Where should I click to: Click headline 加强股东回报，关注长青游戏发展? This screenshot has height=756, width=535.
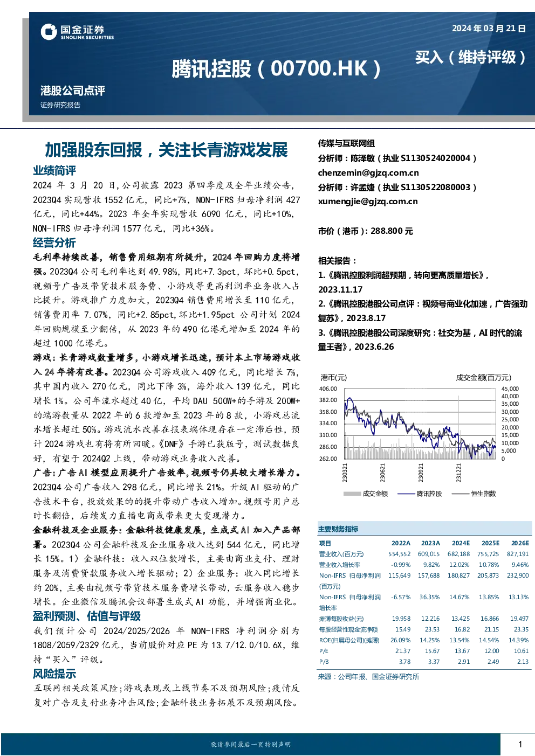[x=166, y=150]
